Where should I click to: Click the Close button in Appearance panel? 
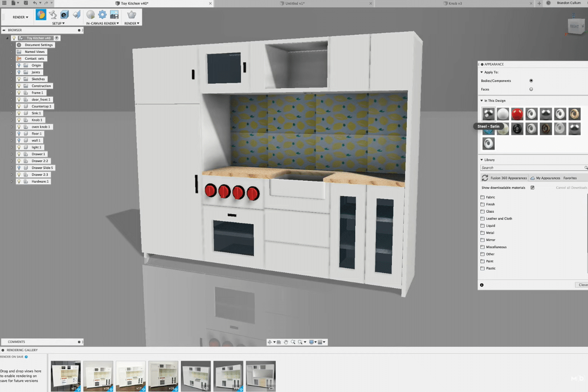[582, 285]
